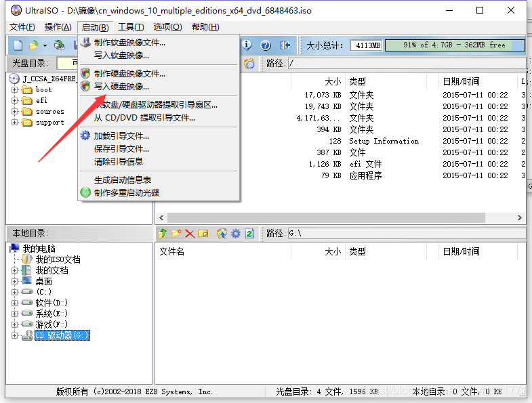This screenshot has width=532, height=403.
Task: Expand the 软件(D:) drive node
Action: (x=14, y=303)
